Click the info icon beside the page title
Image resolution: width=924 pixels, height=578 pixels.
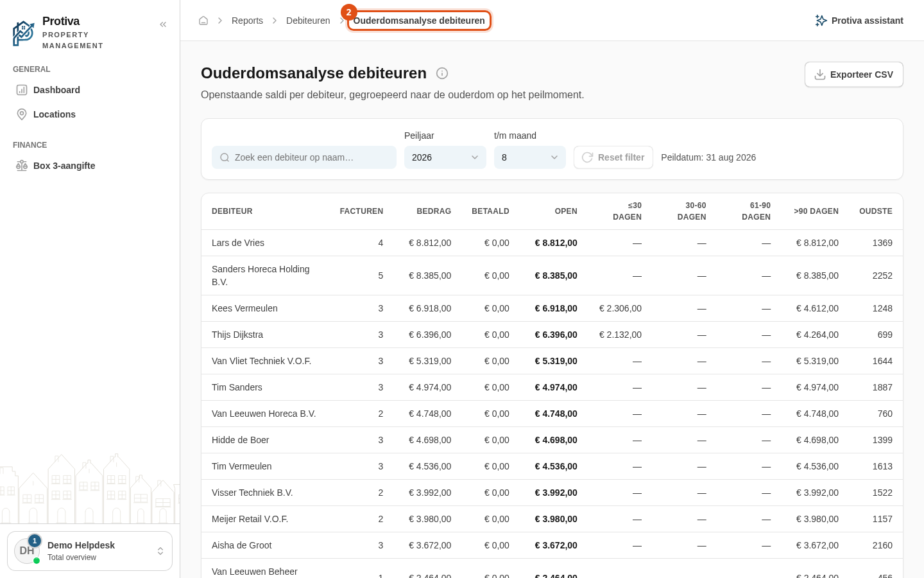[x=442, y=73]
